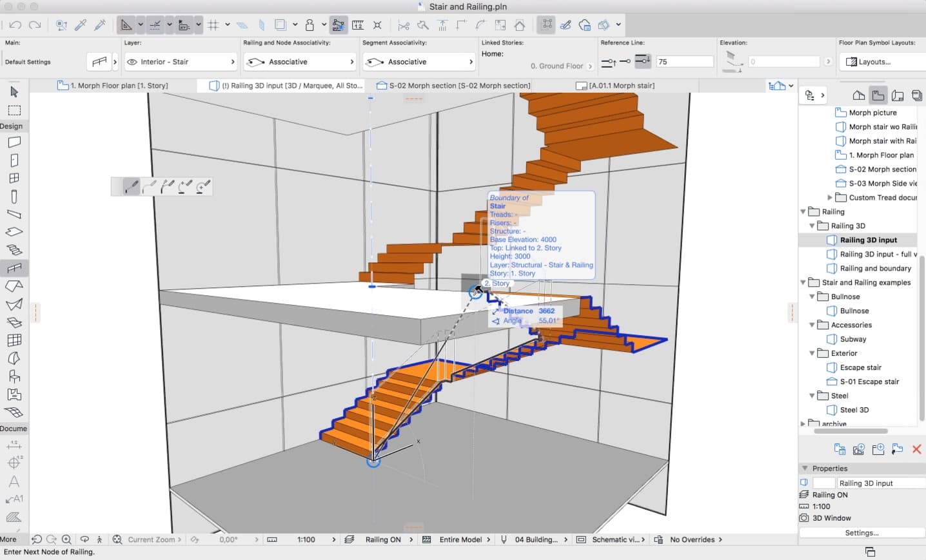Select the Arrow tool in the toolbox

(14, 92)
